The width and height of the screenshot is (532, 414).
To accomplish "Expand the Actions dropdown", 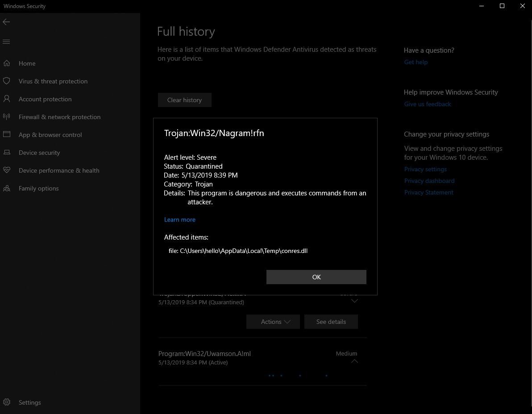I will [273, 322].
